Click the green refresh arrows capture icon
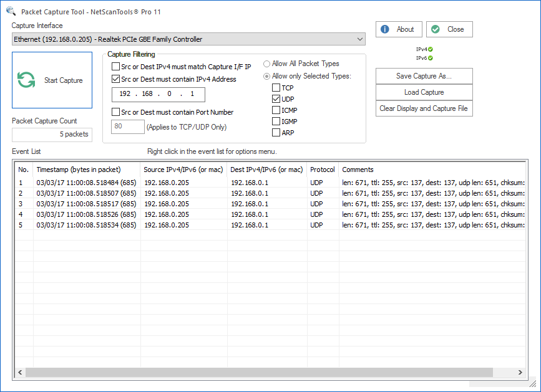Viewport: 541px width, 392px height. point(26,80)
